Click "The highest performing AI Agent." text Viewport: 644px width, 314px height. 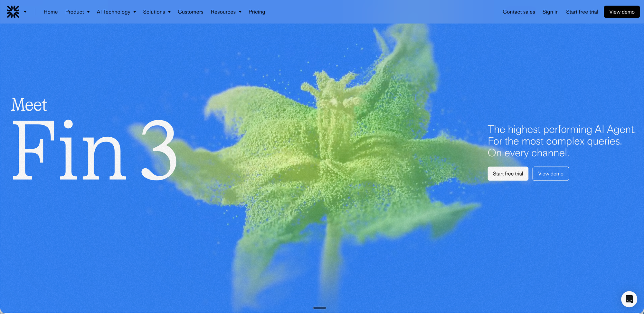(x=562, y=129)
